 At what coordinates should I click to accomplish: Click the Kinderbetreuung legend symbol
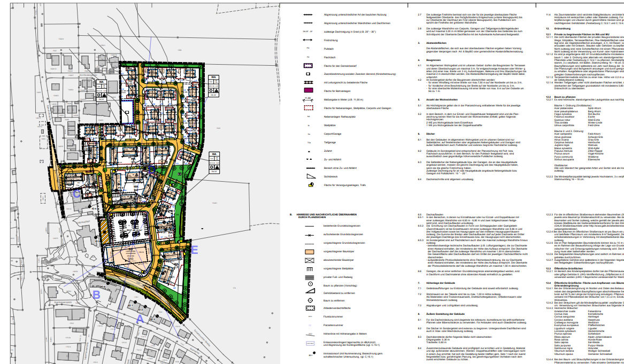click(x=308, y=74)
